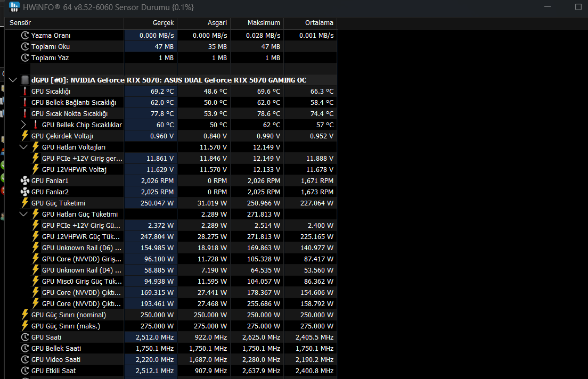This screenshot has width=588, height=379.
Task: Click the 1,671 RPM average Fanlar1 value
Action: click(317, 180)
